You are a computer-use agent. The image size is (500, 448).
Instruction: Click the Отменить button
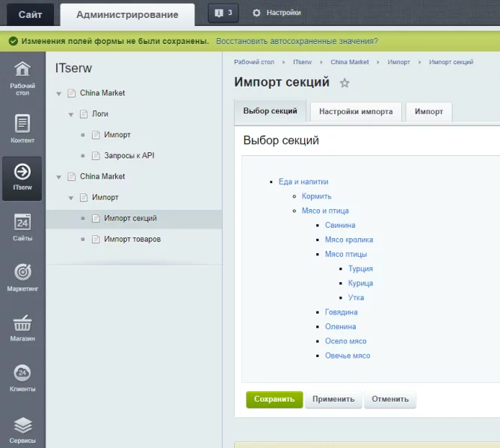point(390,399)
